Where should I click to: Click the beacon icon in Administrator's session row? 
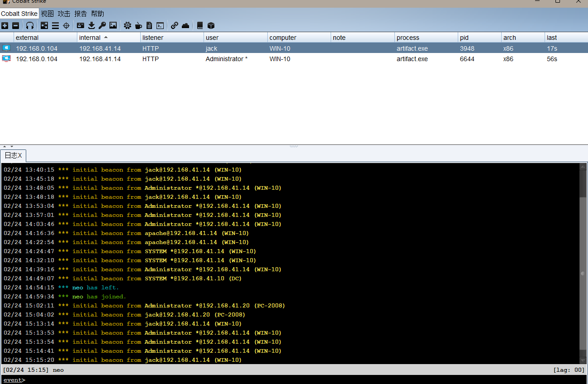(x=6, y=58)
